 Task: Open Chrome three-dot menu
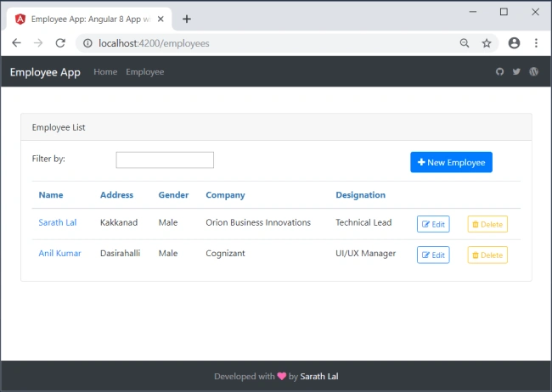click(536, 43)
